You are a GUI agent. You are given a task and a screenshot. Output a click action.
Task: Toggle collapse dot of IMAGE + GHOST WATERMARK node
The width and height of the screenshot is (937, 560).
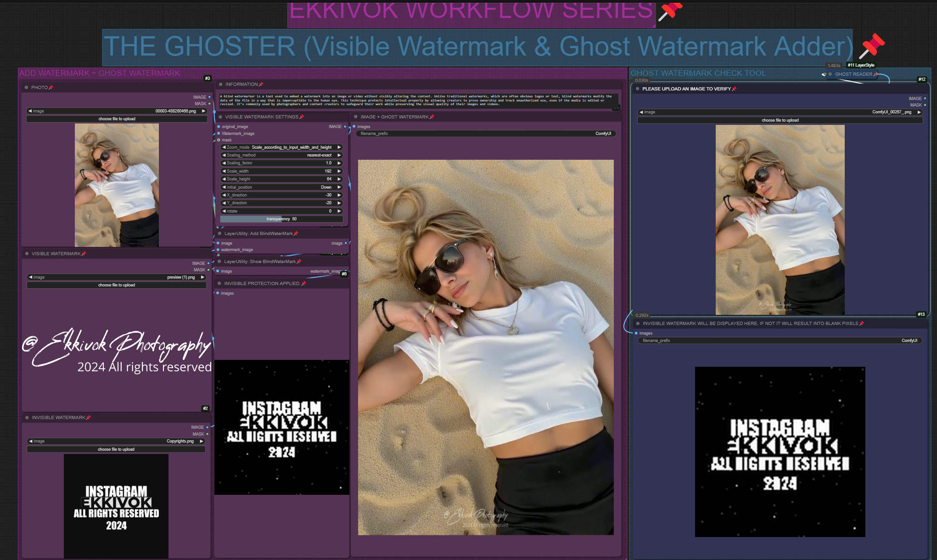[x=356, y=117]
